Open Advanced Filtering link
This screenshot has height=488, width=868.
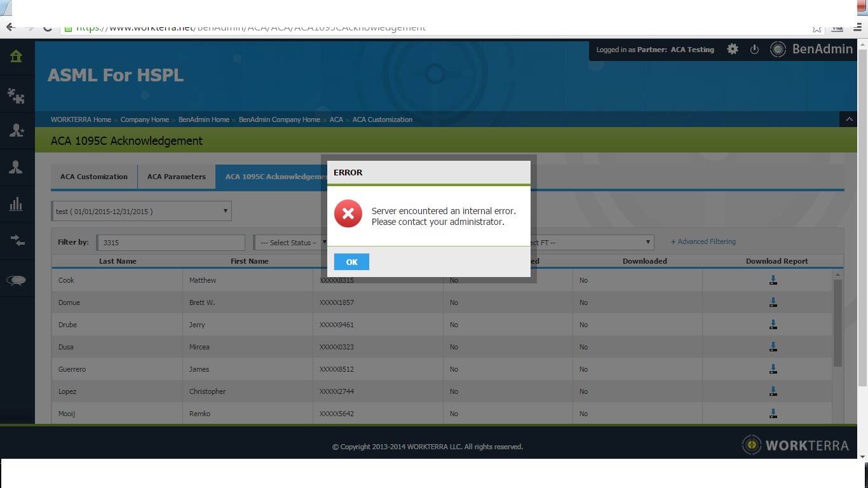[x=703, y=241]
